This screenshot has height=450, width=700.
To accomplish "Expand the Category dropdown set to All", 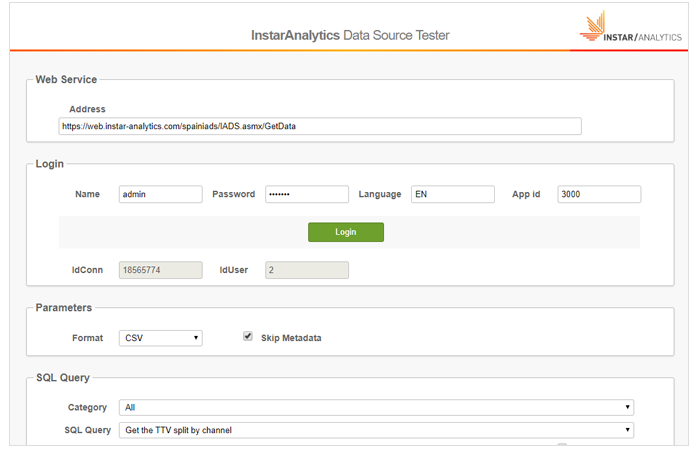I will (376, 407).
